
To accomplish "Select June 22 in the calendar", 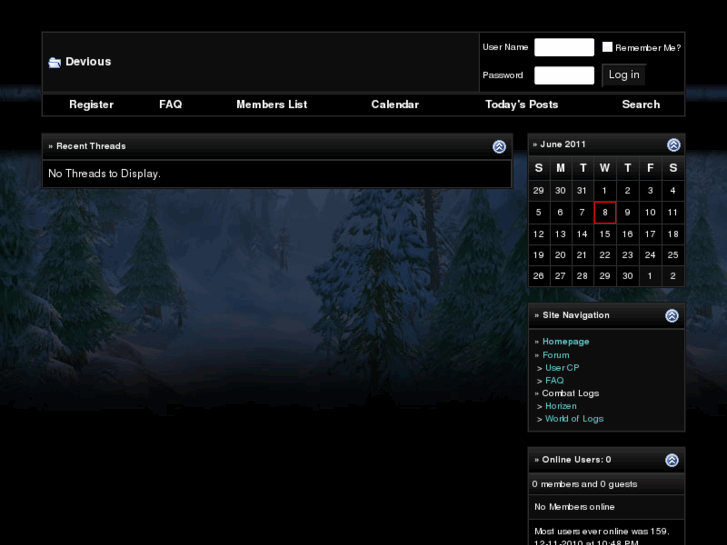I will (605, 255).
